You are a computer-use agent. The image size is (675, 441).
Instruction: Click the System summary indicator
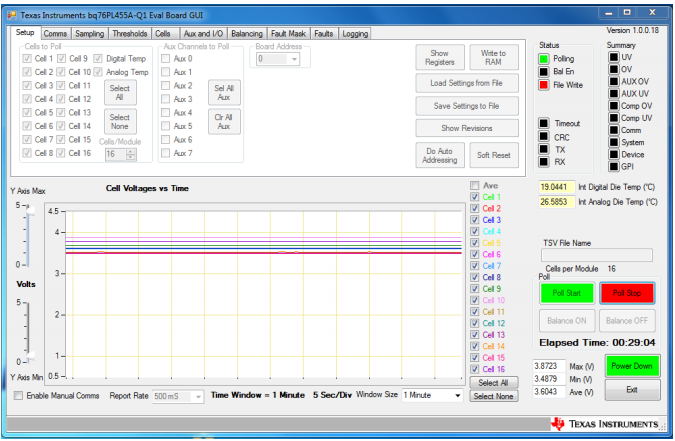point(614,142)
